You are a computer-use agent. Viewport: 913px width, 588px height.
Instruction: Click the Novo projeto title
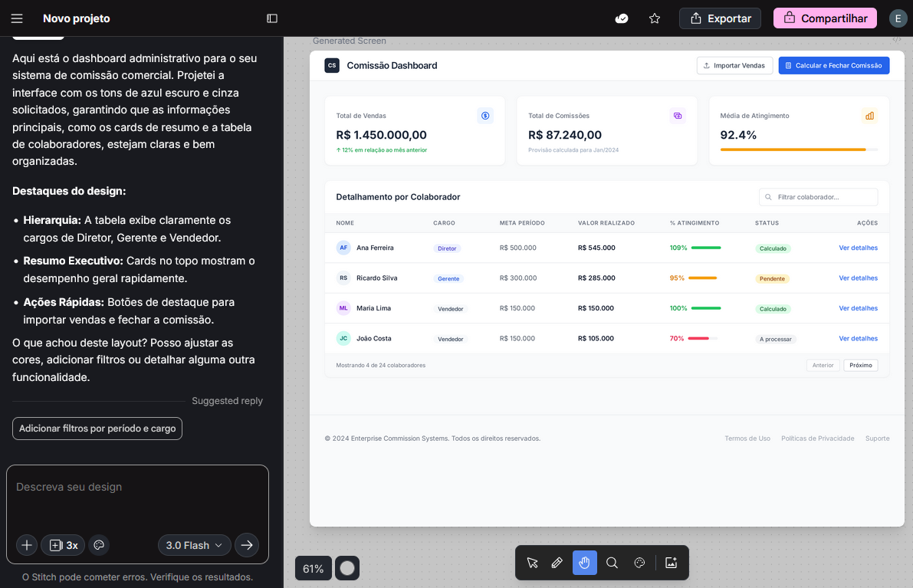click(77, 18)
